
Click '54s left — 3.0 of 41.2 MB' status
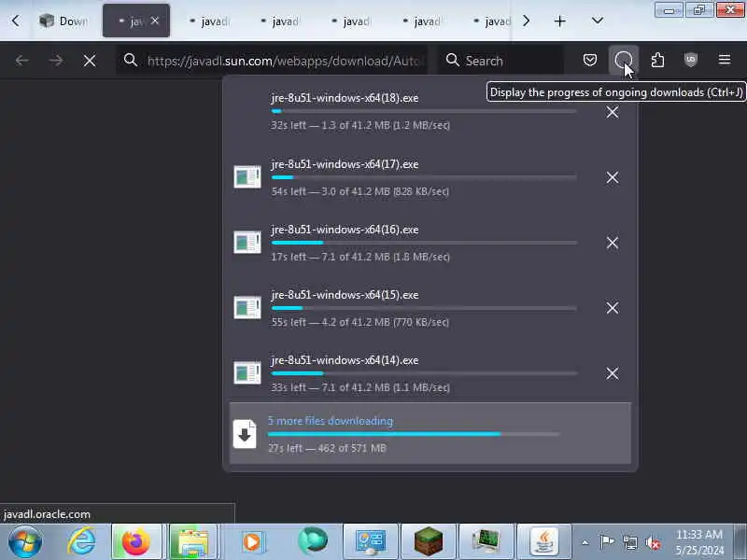pyautogui.click(x=360, y=191)
